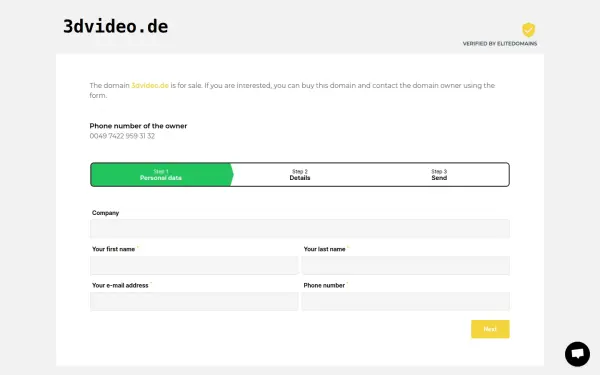Click the Your last name label
Viewport: 600px width, 375px height.
pos(324,249)
